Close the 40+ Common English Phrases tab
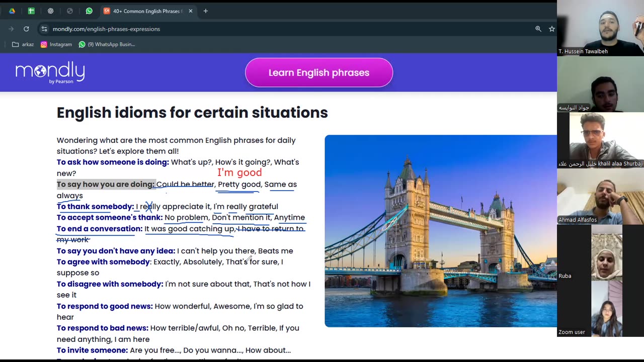This screenshot has width=644, height=362. click(190, 11)
